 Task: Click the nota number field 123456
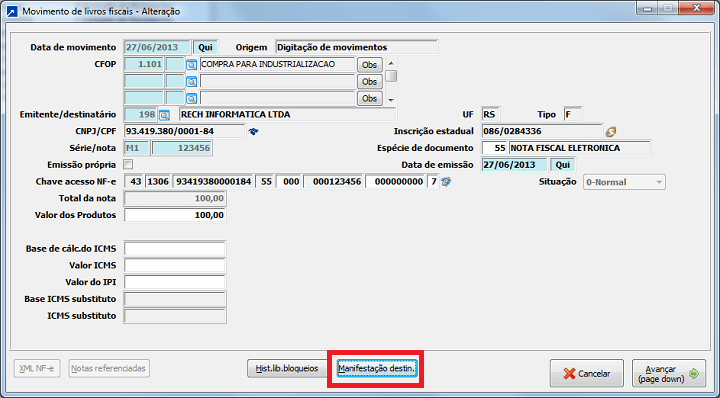coord(182,148)
